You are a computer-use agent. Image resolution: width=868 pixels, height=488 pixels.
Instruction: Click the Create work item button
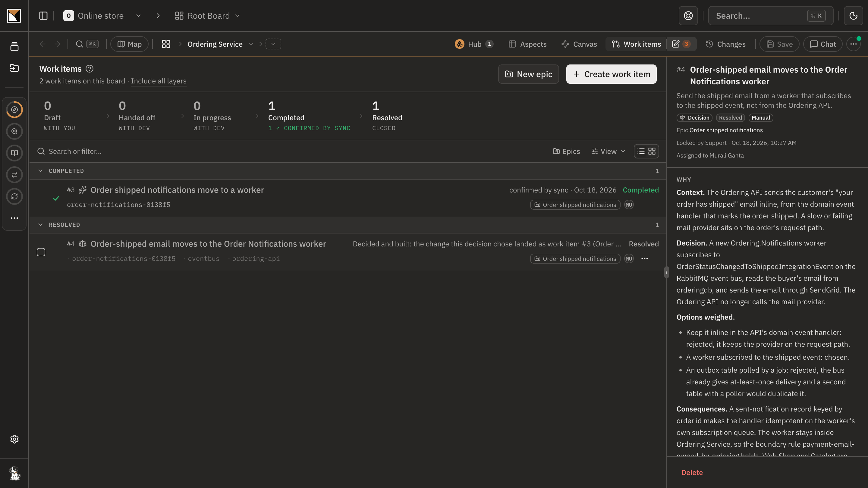(611, 74)
